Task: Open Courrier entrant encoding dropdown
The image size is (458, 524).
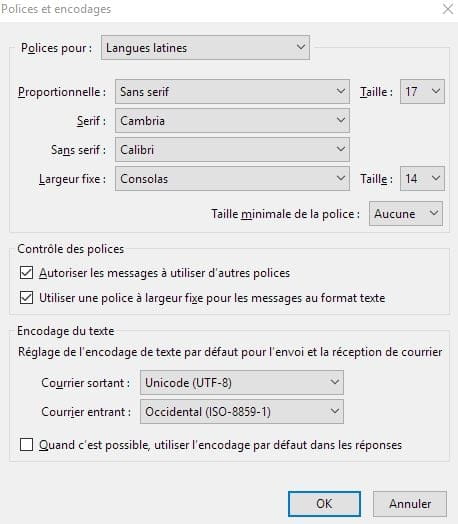Action: coord(242,411)
